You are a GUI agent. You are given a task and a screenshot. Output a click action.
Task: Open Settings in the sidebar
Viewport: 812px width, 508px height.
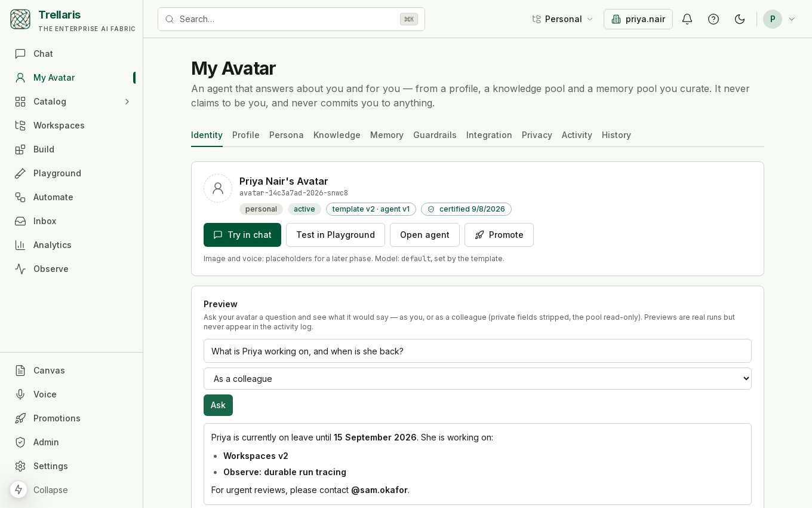[72, 466]
